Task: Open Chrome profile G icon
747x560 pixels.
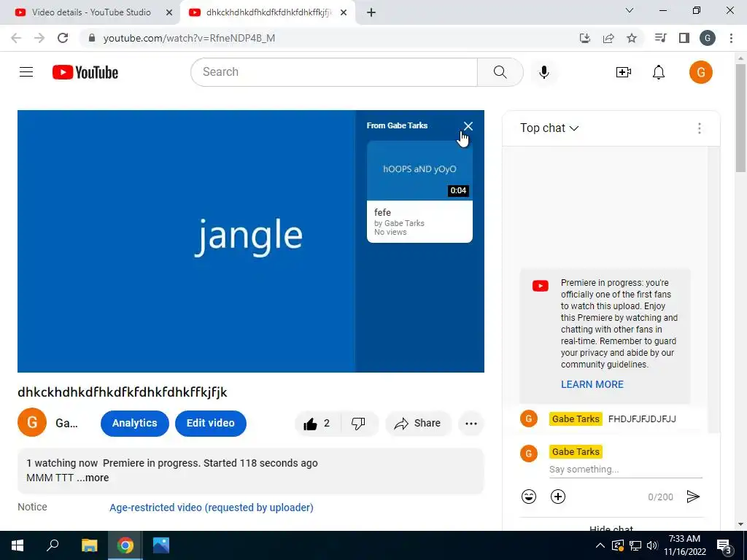Action: 708,38
